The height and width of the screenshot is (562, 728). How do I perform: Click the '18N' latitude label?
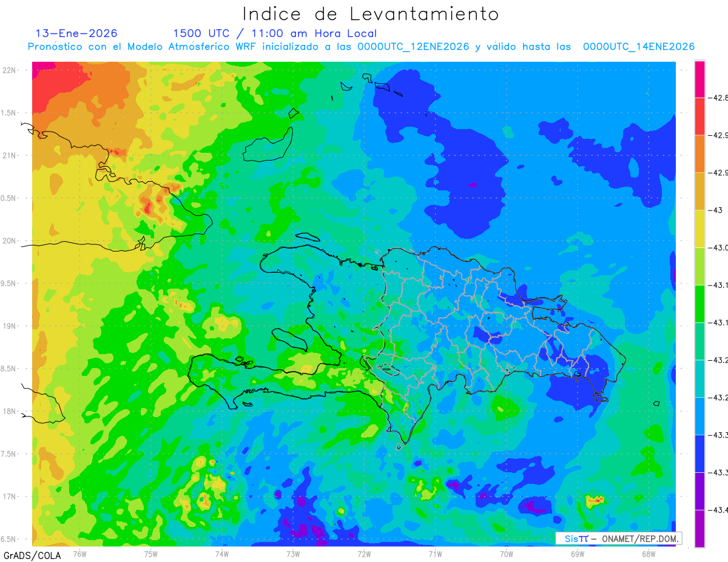[x=10, y=412]
